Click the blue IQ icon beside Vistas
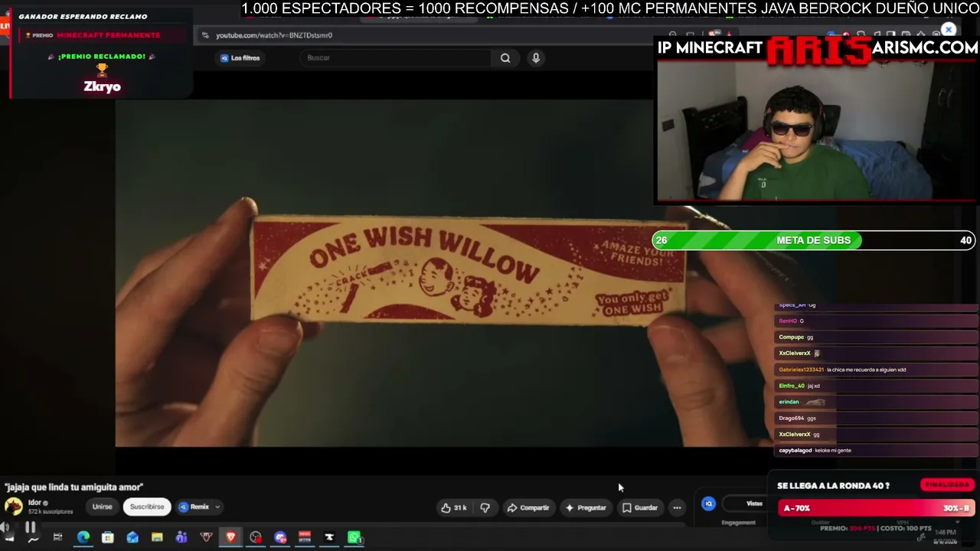 pos(708,504)
